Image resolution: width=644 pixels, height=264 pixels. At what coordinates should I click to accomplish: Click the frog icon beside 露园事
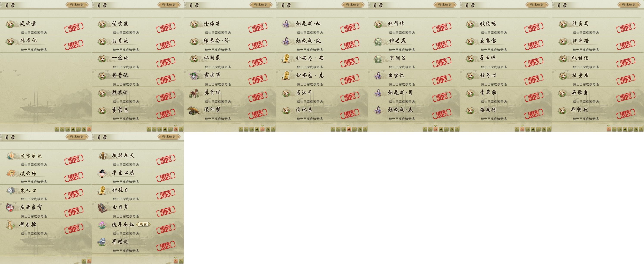click(x=194, y=75)
